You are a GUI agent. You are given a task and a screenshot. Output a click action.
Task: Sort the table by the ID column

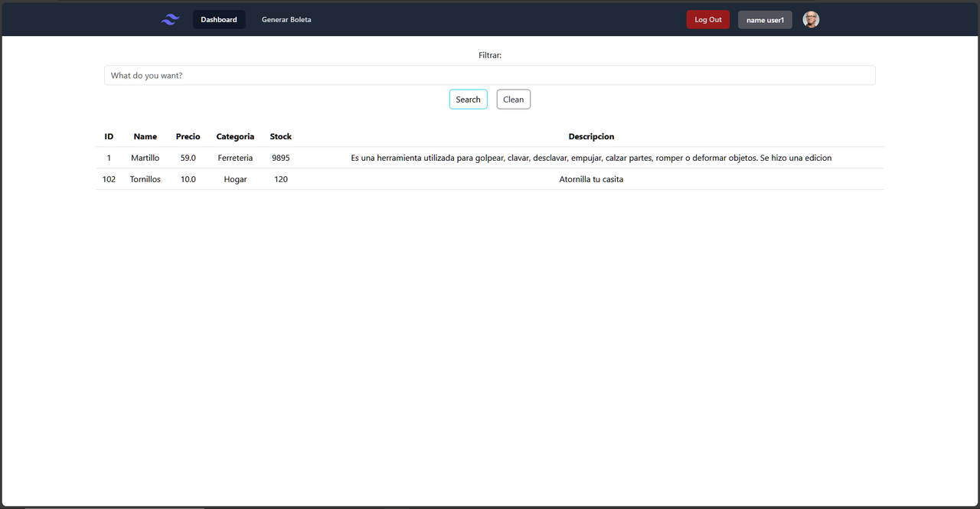[109, 136]
